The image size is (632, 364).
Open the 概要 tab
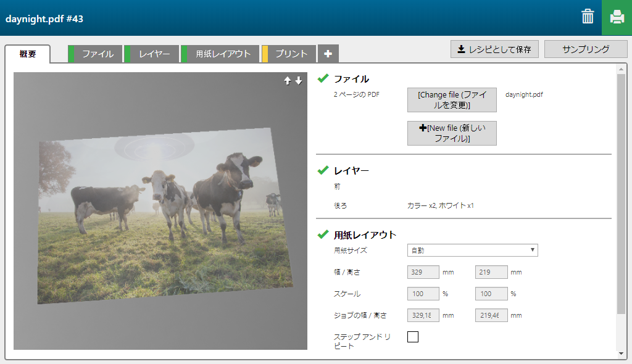27,54
